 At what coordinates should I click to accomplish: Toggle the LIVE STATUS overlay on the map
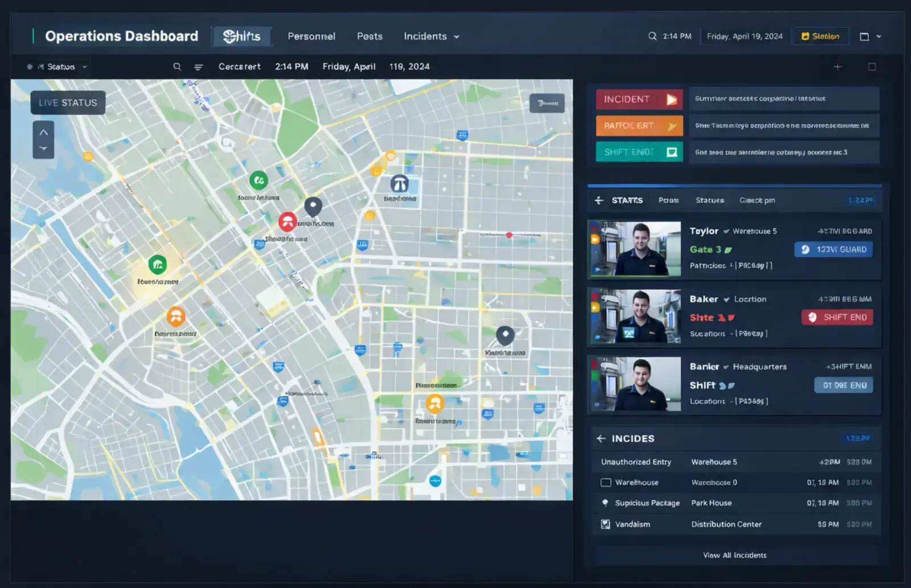(x=67, y=102)
